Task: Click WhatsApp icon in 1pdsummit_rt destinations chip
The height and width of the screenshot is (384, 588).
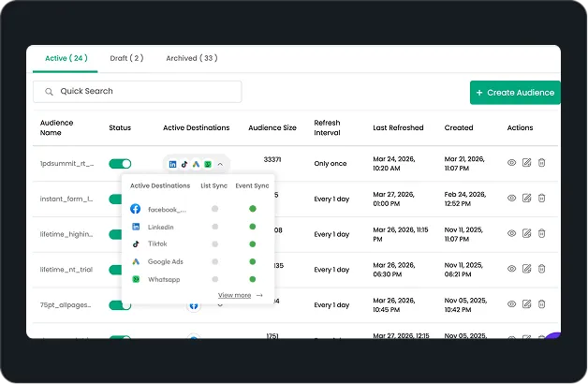Action: coord(207,164)
